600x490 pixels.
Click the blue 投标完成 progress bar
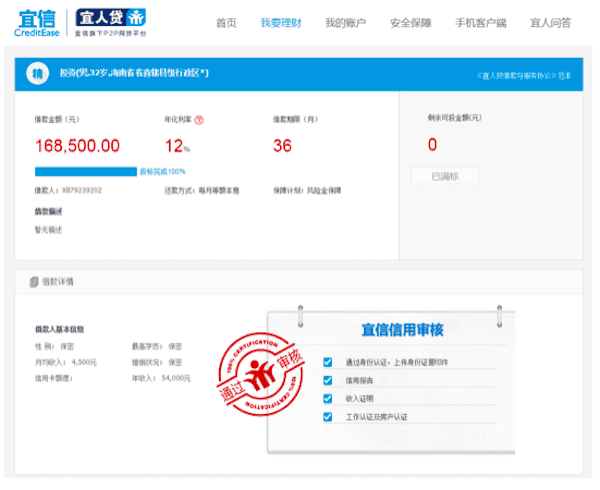tap(84, 171)
